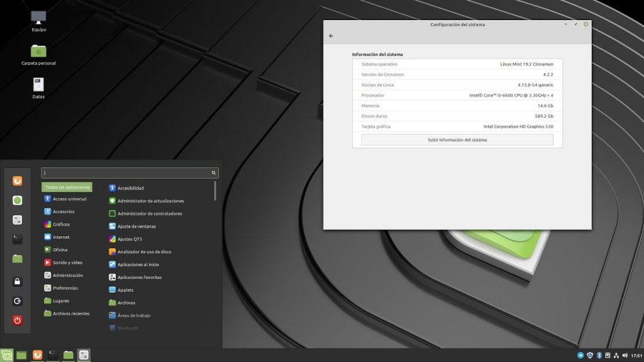The width and height of the screenshot is (644, 362).
Task: Show desktop via the panel's green icon
Action: [x=21, y=355]
